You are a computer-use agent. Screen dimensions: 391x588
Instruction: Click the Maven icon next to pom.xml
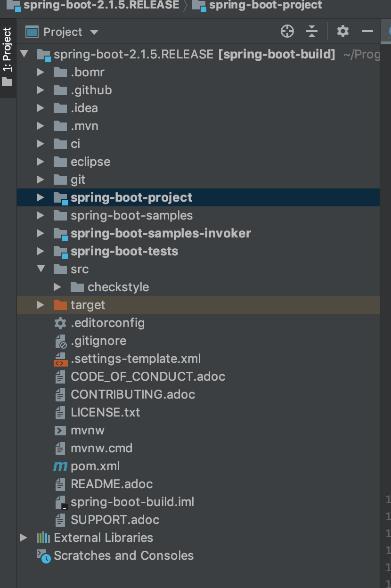[60, 466]
